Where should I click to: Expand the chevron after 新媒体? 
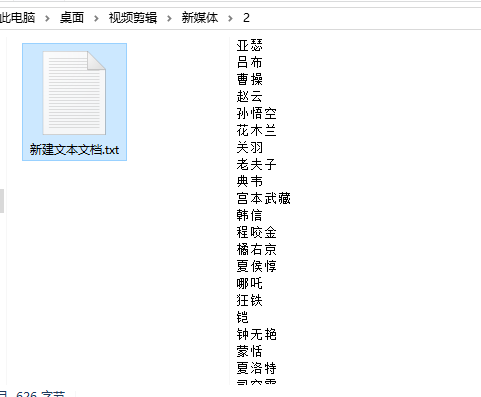230,18
